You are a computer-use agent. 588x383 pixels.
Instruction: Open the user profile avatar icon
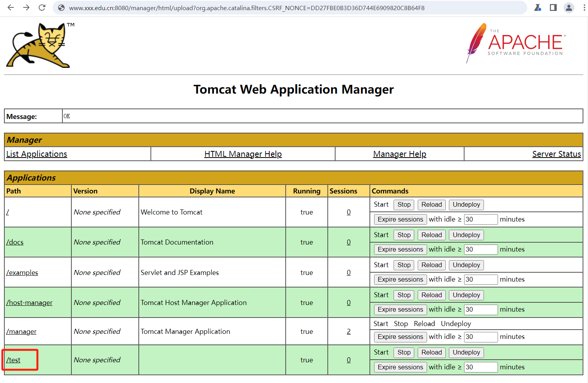(569, 8)
